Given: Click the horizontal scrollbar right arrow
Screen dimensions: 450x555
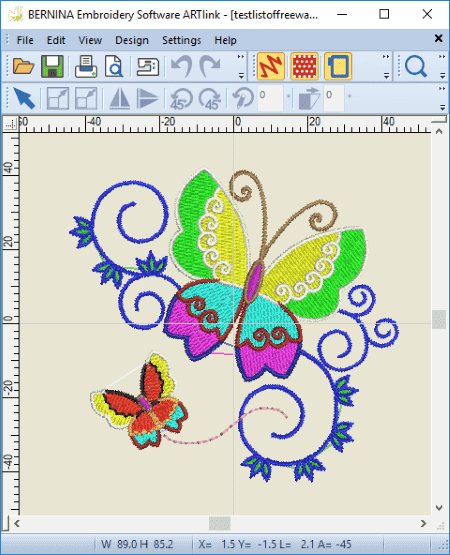Looking at the screenshot, I should coord(423,523).
